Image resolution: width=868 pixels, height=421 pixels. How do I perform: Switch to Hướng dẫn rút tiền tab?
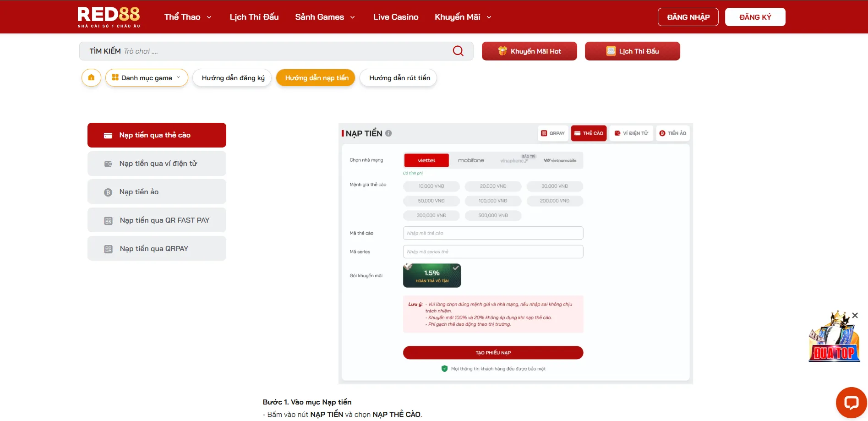[399, 78]
